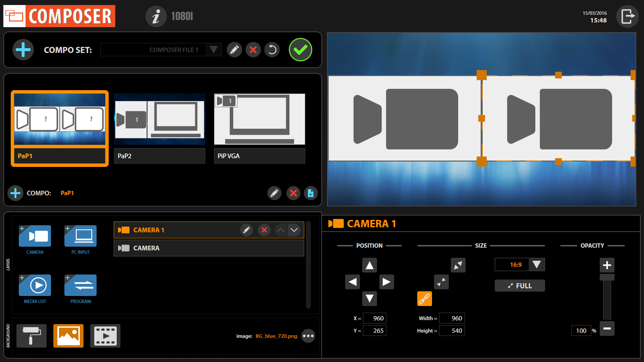Open the info button beside 1080I

[156, 16]
